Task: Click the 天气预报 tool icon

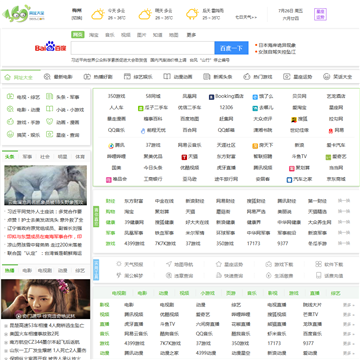Action: coord(119,264)
